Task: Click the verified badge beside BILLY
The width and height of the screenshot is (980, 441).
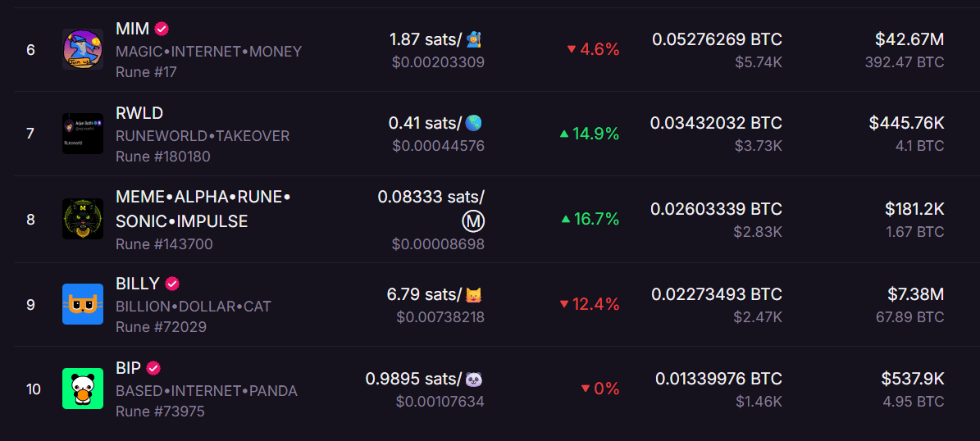Action: (172, 284)
